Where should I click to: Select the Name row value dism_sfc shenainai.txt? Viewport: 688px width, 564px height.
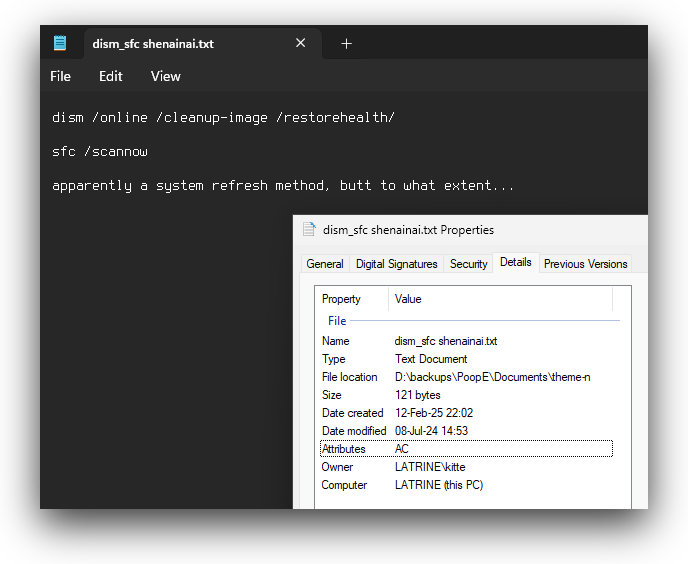click(446, 341)
